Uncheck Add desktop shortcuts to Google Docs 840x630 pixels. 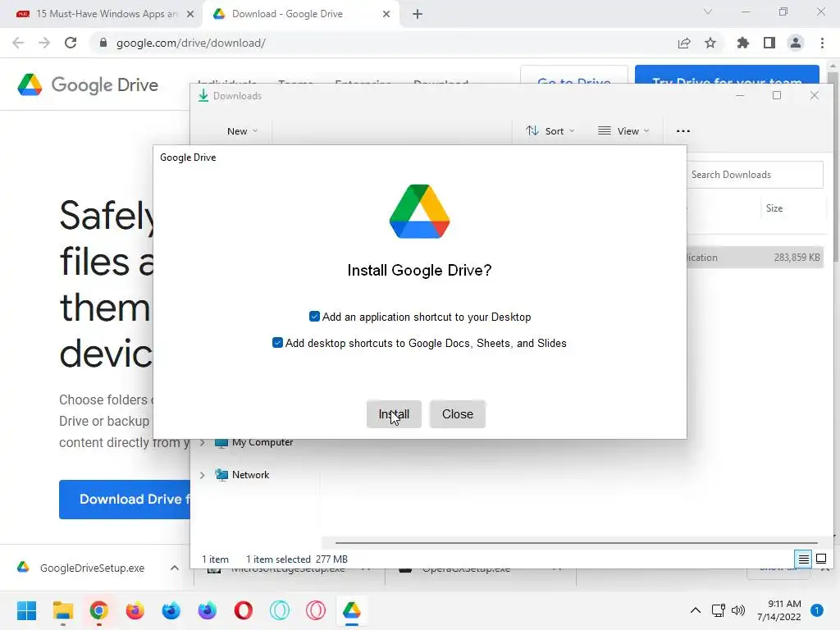click(x=277, y=343)
